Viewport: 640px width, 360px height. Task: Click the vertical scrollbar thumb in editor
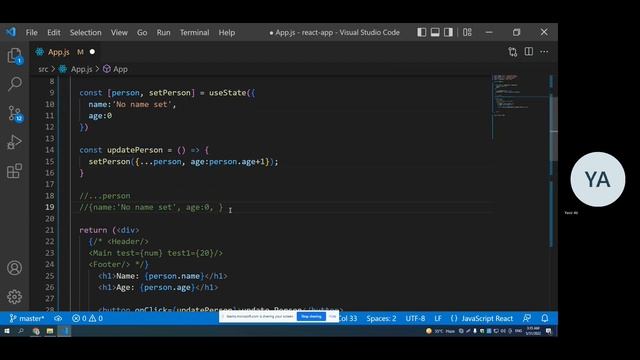pyautogui.click(x=554, y=129)
